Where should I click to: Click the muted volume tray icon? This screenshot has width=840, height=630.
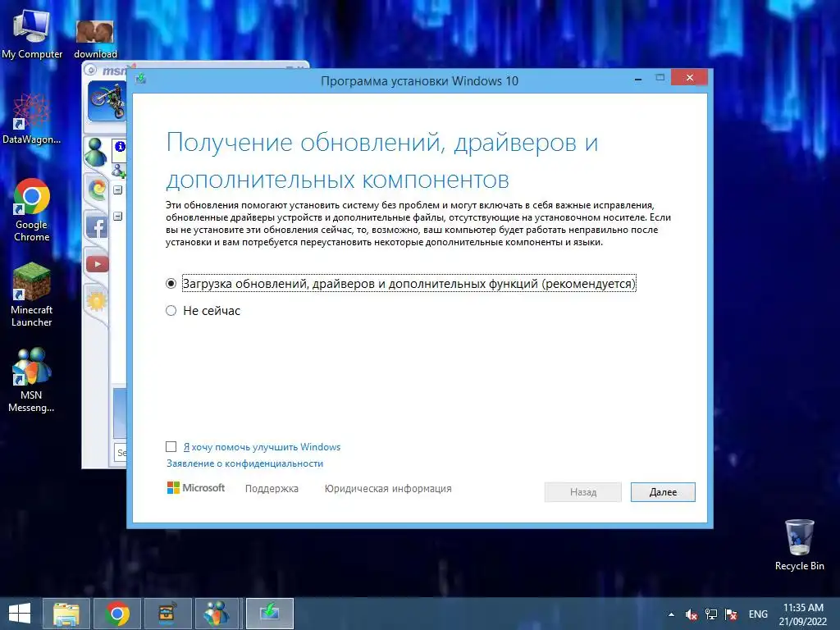[x=691, y=614]
